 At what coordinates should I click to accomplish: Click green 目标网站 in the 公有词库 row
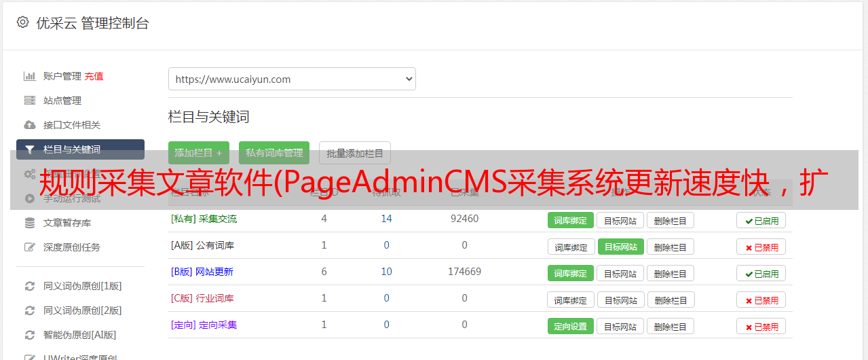(620, 247)
